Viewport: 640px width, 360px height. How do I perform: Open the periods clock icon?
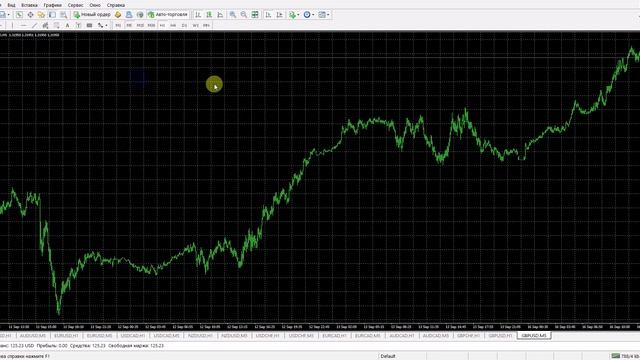(307, 15)
